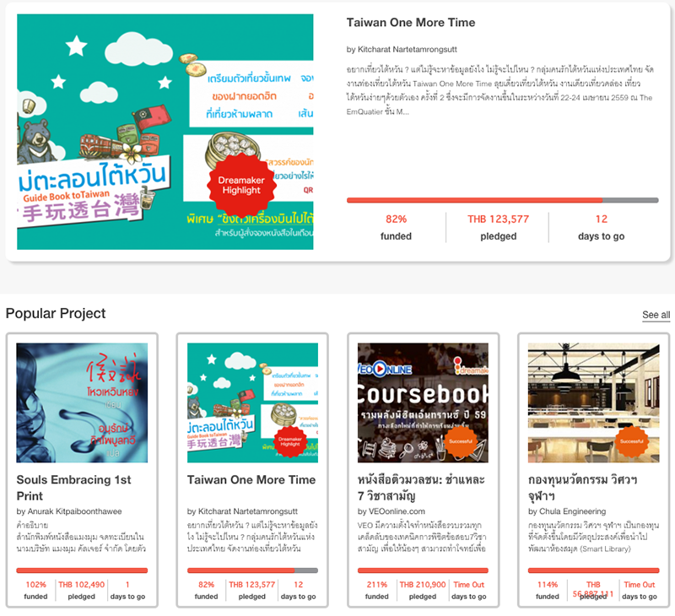Click the Successful badge on Coursebook thumbnail
The width and height of the screenshot is (675, 616).
(461, 441)
